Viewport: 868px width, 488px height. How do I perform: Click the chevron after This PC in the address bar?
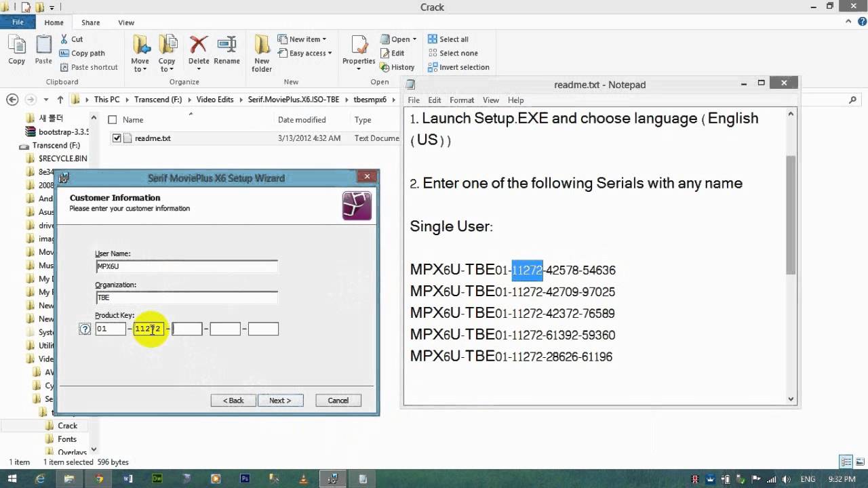pyautogui.click(x=126, y=100)
